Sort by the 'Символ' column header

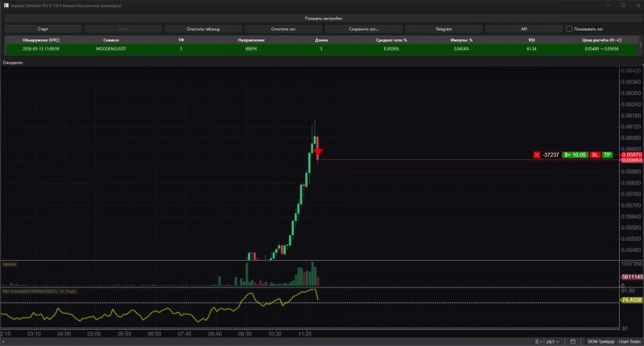111,40
